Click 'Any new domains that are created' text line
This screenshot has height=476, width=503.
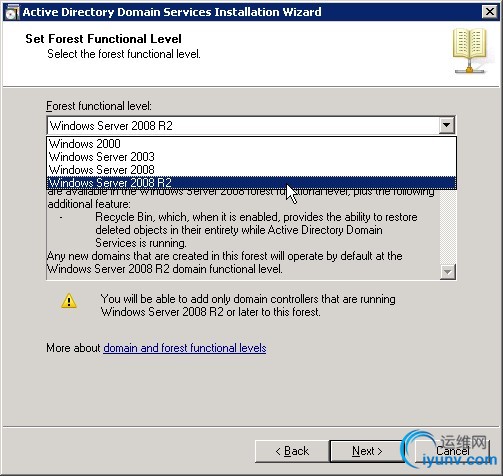225,256
